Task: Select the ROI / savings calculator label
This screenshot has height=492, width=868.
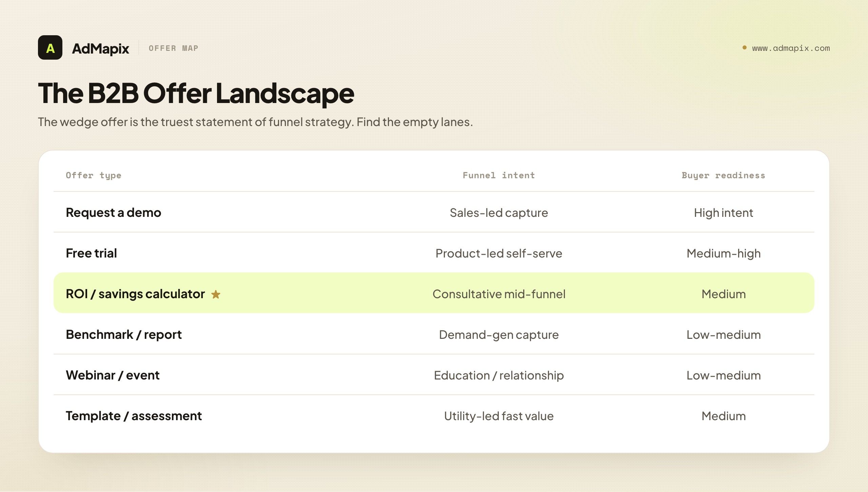Action: 135,294
